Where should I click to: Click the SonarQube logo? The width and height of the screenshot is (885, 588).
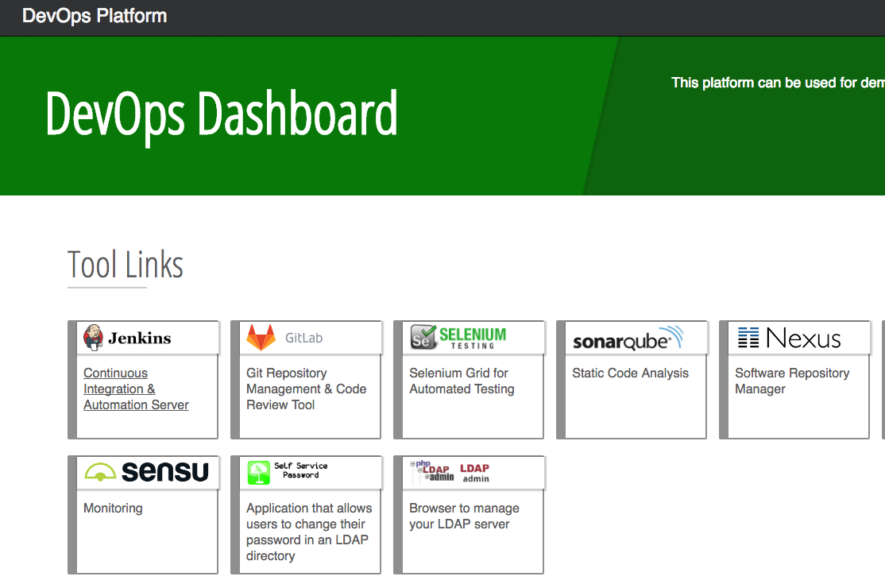[x=628, y=338]
